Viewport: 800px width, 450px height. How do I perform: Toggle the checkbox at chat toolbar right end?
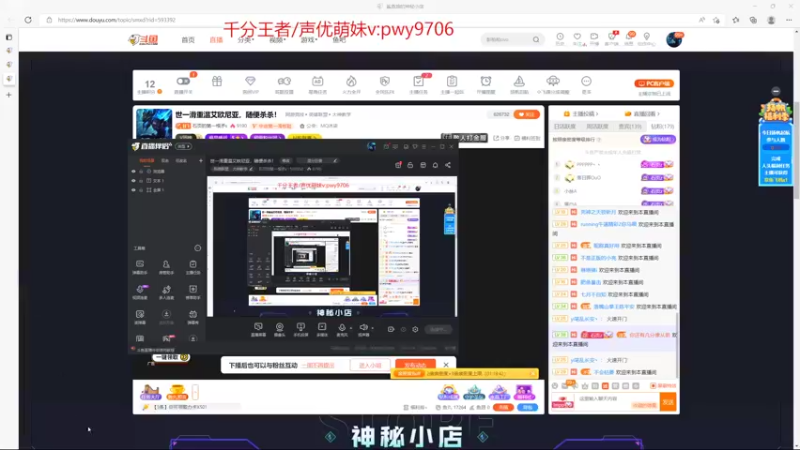[x=654, y=386]
